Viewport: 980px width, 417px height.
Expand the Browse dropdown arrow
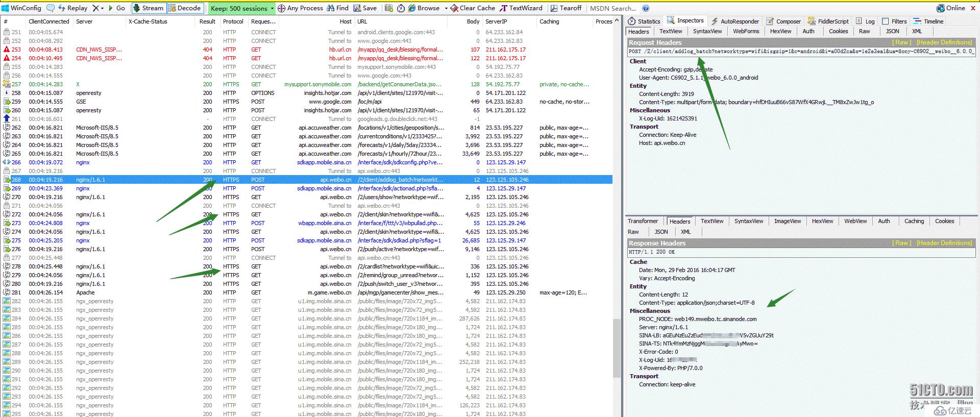[x=446, y=8]
